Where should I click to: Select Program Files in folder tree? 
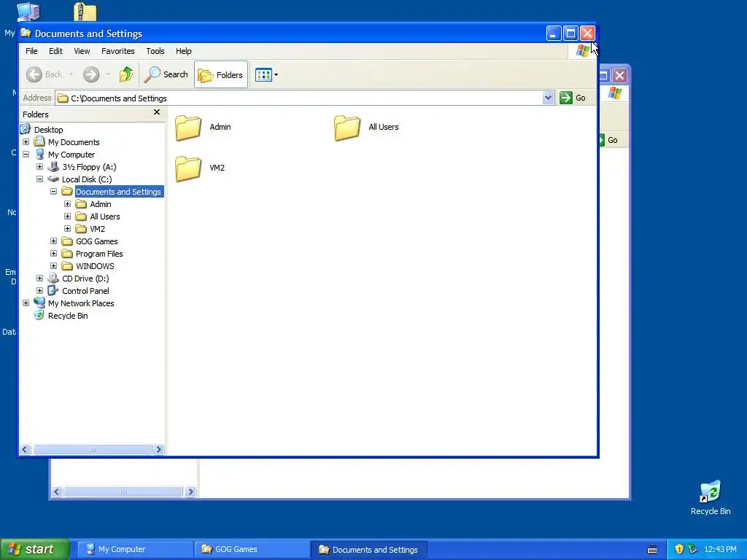[x=99, y=254]
